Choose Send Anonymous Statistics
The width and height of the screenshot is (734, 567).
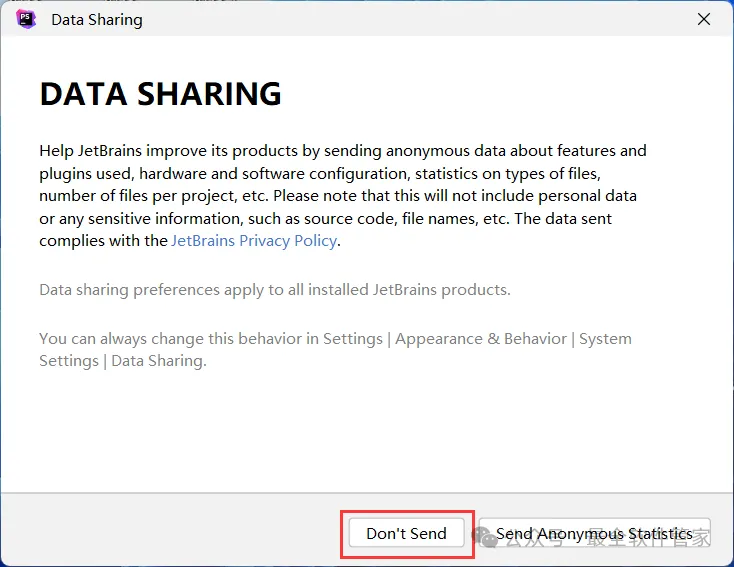click(595, 533)
